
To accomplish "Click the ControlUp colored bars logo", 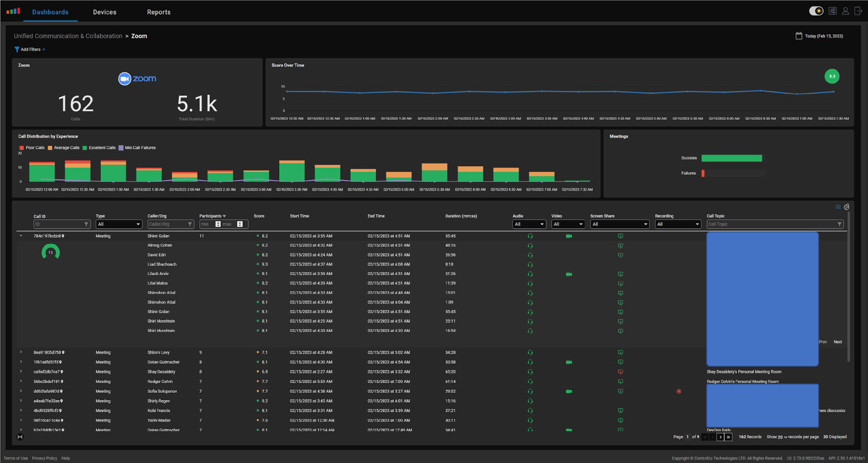I will (x=13, y=11).
